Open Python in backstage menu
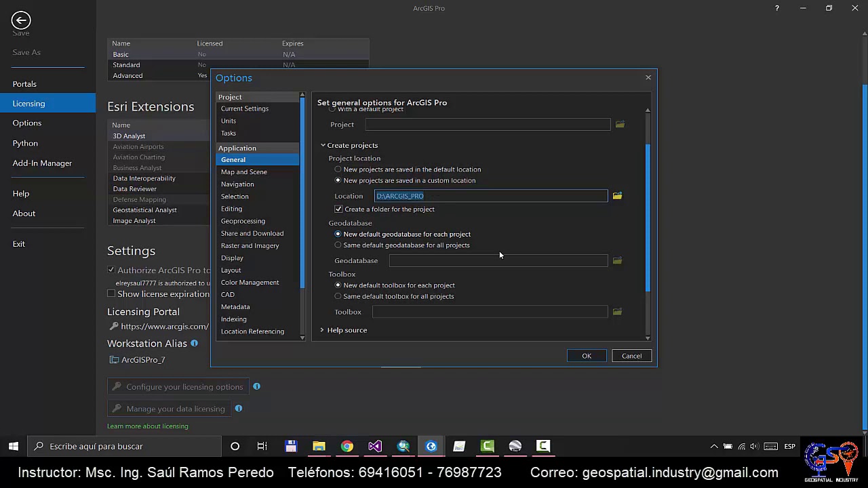Viewport: 868px width, 488px height. click(25, 143)
